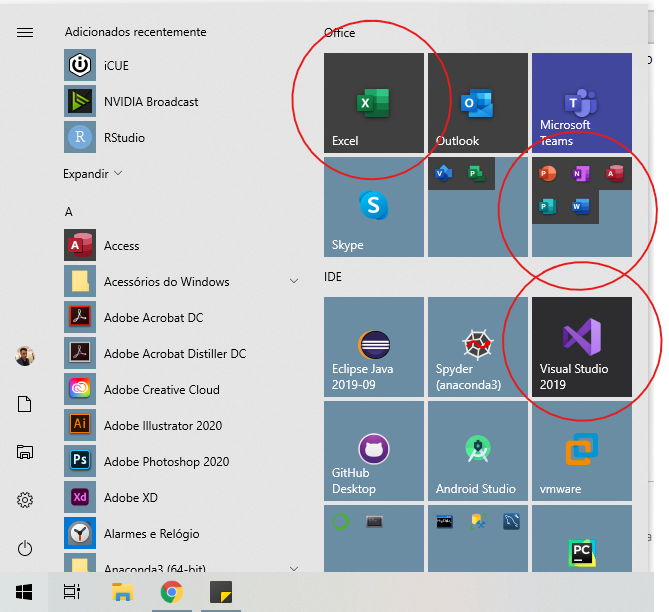
Task: Open Access icon in the Office folder tile
Action: tap(614, 173)
